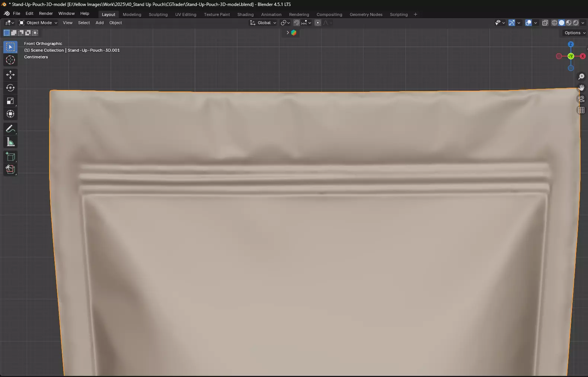Switch to Rendered viewport shading

(576, 23)
